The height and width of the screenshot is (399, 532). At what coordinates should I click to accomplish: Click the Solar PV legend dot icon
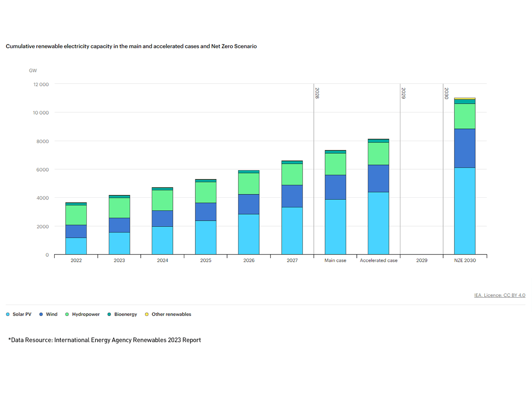click(7, 314)
